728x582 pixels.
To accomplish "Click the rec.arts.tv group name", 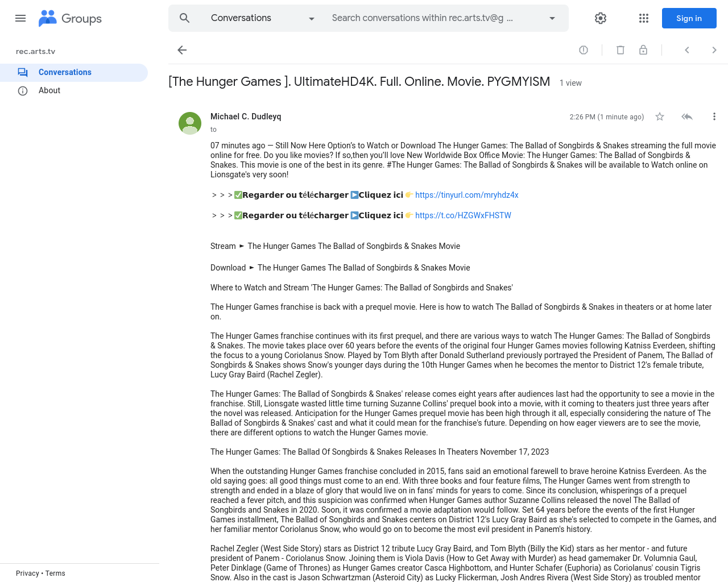I will tap(35, 51).
